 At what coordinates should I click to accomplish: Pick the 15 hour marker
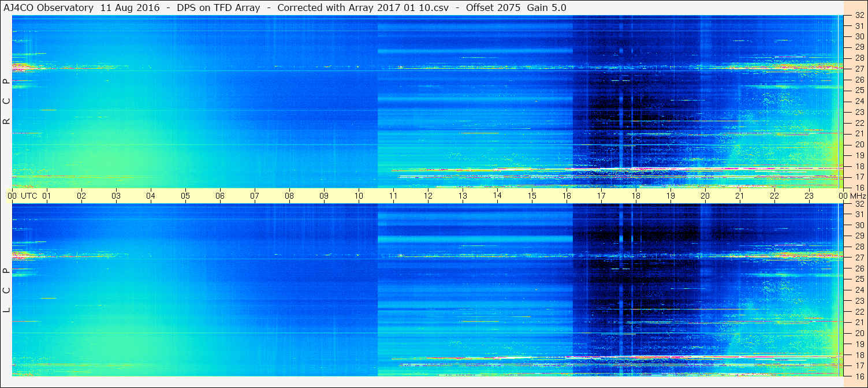pos(532,196)
